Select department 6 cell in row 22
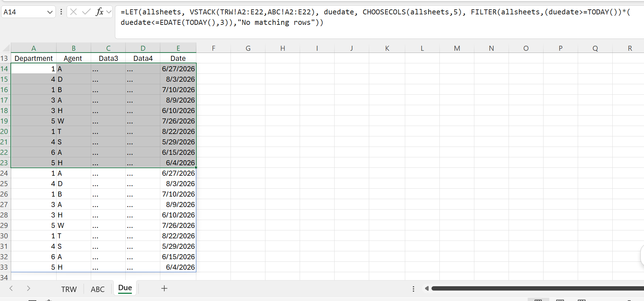The width and height of the screenshot is (644, 301). 33,152
